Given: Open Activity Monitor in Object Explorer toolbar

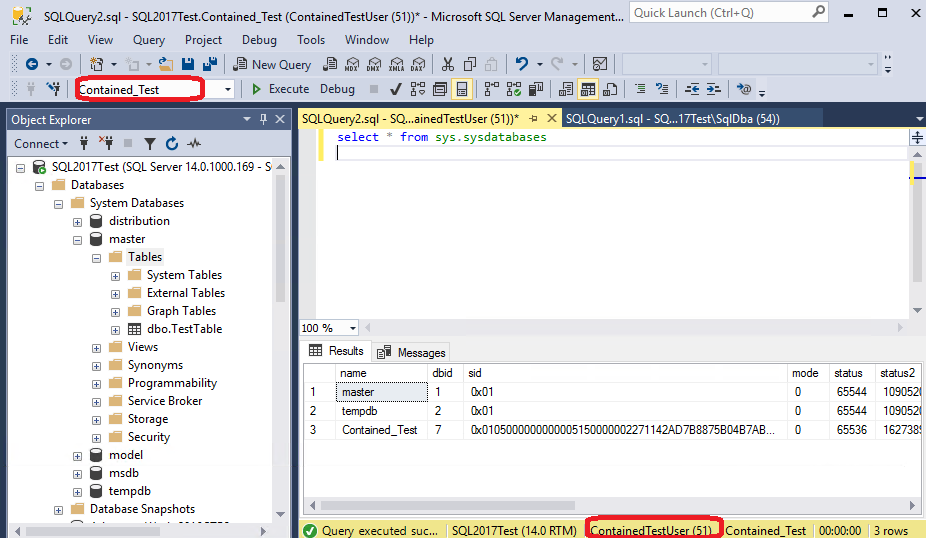Looking at the screenshot, I should pyautogui.click(x=194, y=144).
